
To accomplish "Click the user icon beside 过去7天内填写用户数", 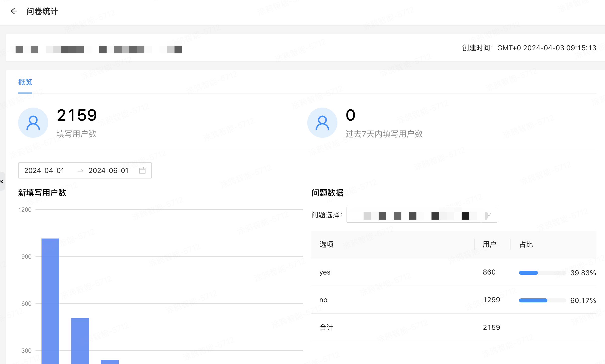I will click(x=322, y=123).
